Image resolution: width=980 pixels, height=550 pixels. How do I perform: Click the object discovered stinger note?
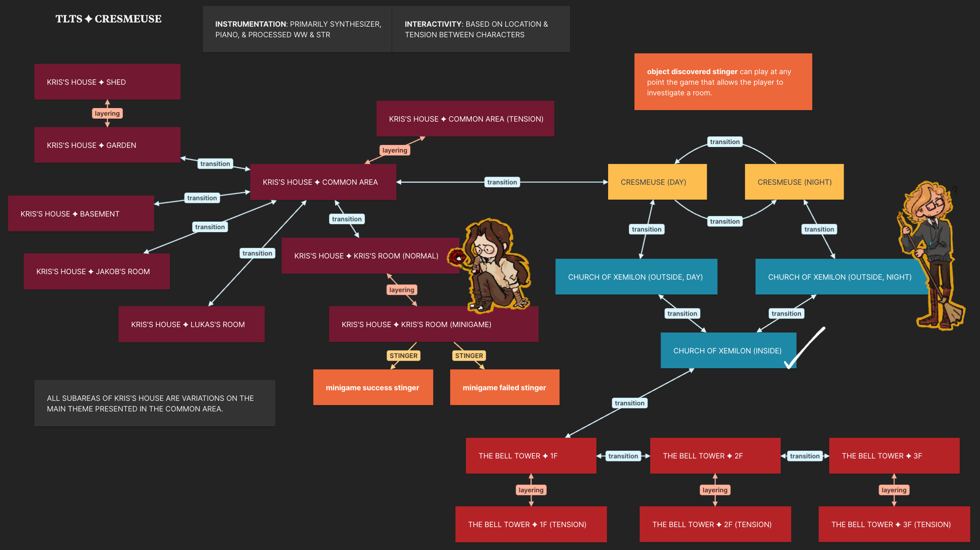point(723,82)
